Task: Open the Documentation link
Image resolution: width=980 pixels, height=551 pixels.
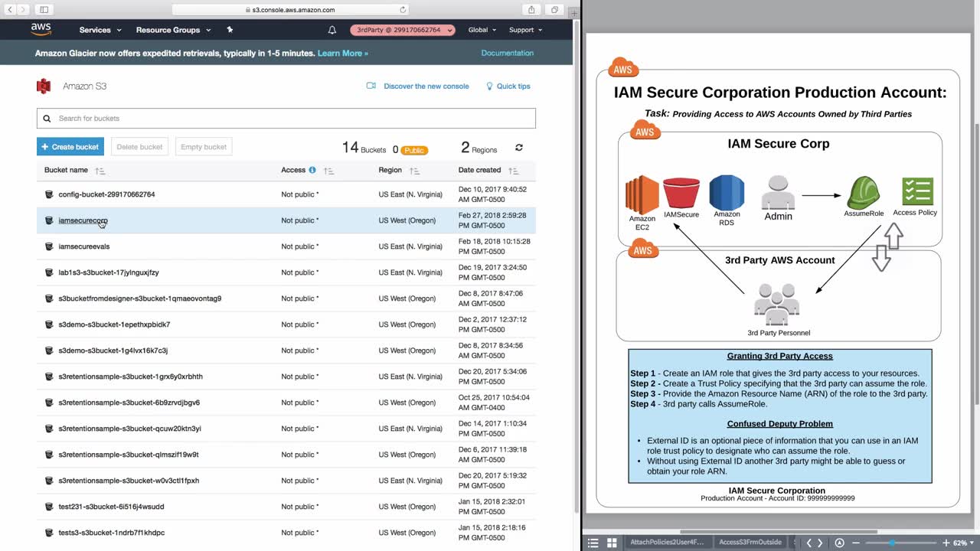Action: 508,53
